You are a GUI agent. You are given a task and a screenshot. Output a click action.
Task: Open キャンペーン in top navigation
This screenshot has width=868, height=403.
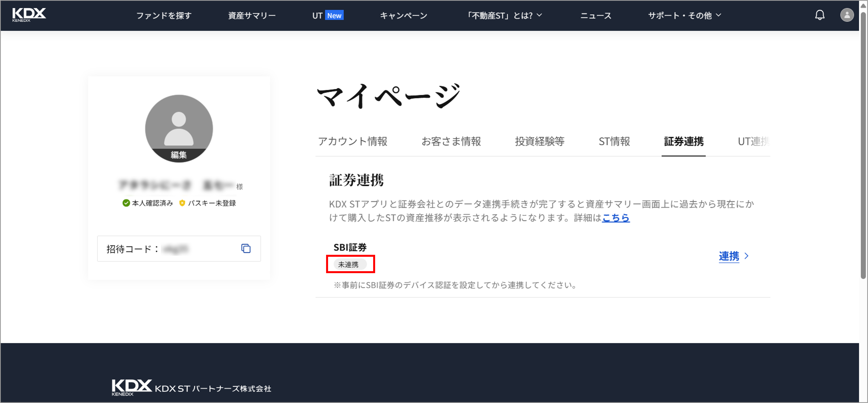pos(404,16)
